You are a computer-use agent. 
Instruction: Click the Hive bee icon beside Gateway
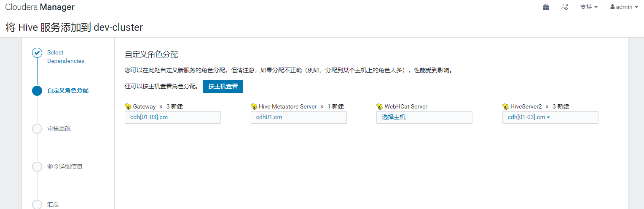[128, 107]
